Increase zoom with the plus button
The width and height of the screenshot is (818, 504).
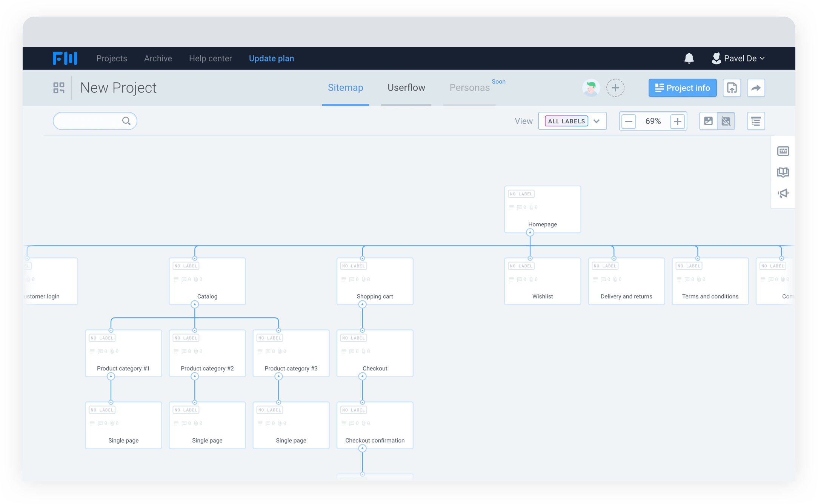pos(677,121)
